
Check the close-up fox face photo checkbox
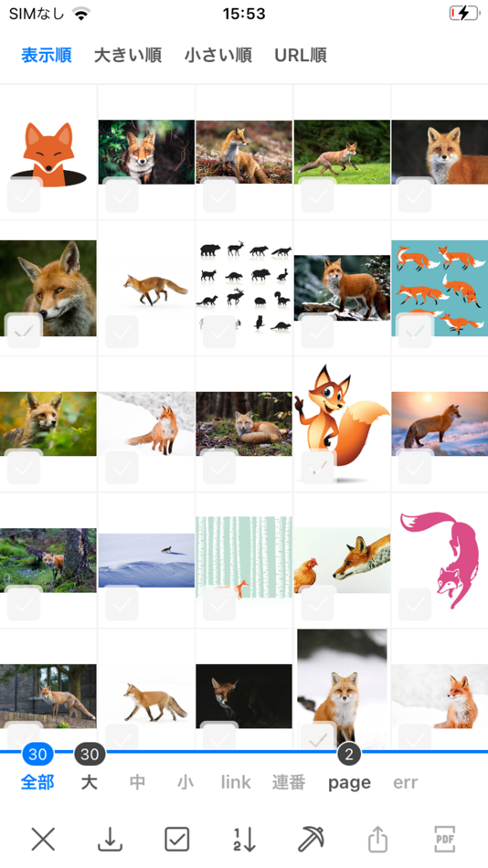tap(24, 332)
